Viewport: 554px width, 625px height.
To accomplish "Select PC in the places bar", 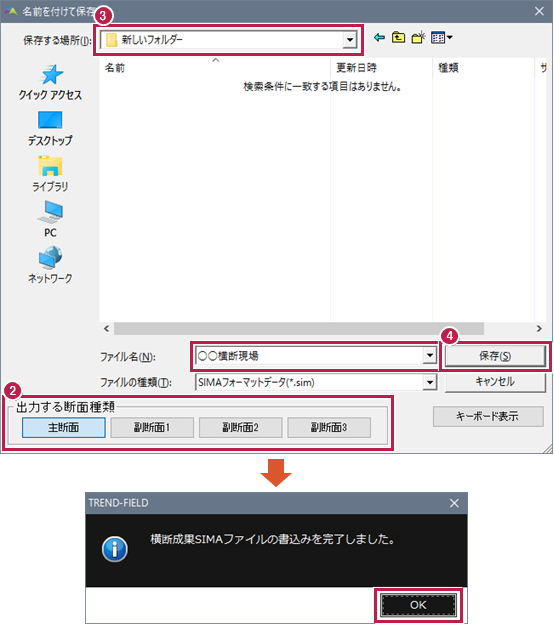I will pyautogui.click(x=50, y=220).
